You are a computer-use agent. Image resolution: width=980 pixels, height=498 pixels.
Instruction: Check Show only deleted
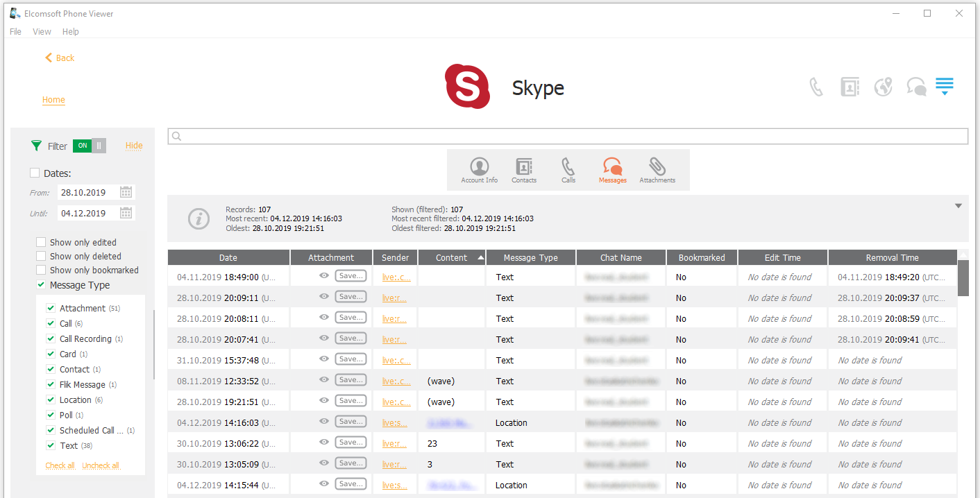click(42, 257)
